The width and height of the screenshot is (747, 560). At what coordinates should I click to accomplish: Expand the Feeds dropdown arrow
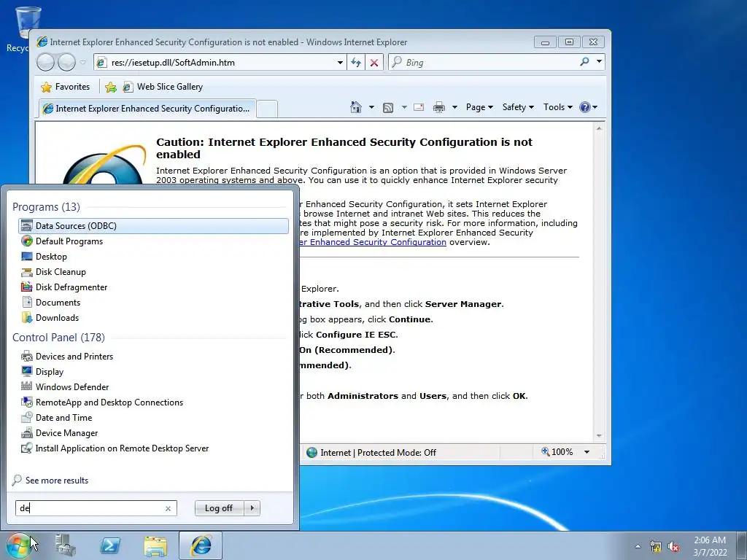click(404, 107)
